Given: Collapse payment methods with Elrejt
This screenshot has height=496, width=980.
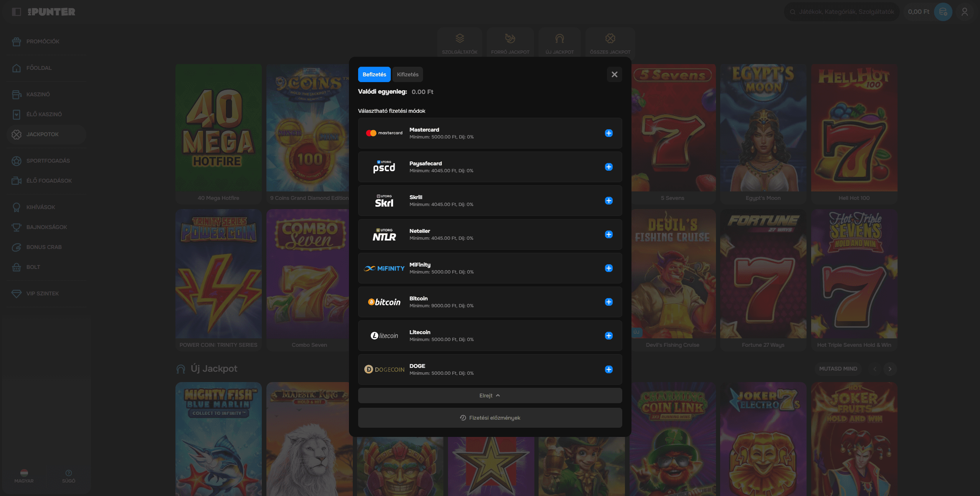Looking at the screenshot, I should 489,395.
